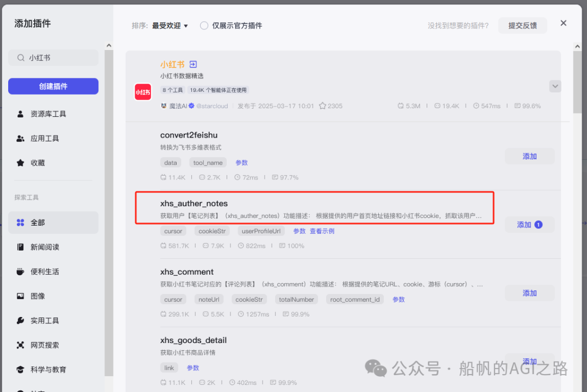
Task: Open the 便利生活 category
Action: click(53, 271)
